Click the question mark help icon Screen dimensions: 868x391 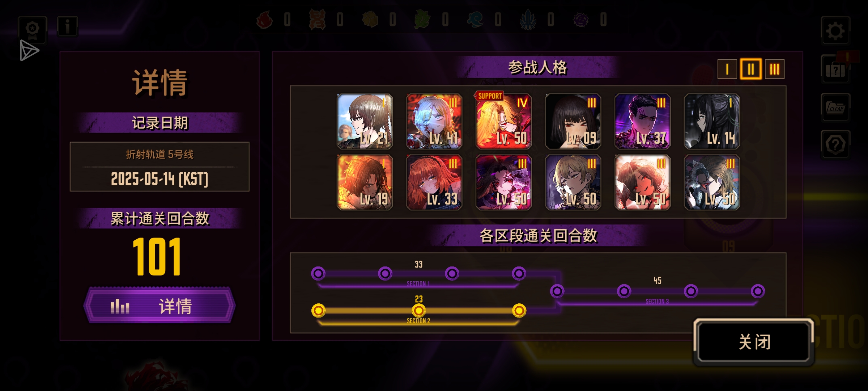(835, 145)
